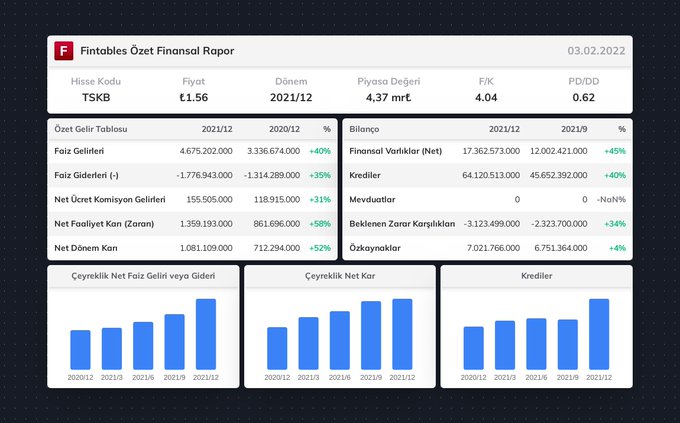Click the -NaN% value in Mevduatlar row
The height and width of the screenshot is (423, 680).
pos(611,200)
